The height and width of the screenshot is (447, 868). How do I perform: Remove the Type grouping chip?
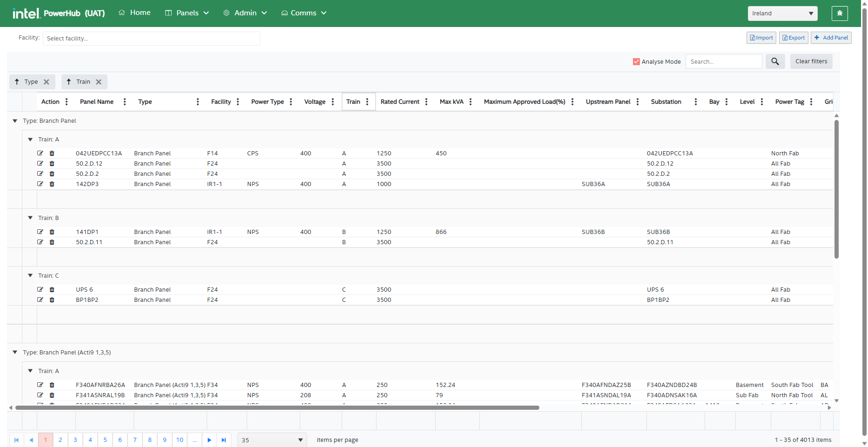click(x=47, y=82)
